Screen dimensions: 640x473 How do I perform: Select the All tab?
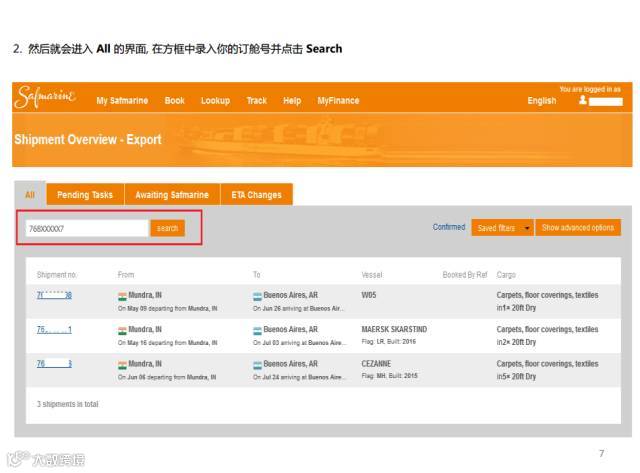click(x=30, y=194)
